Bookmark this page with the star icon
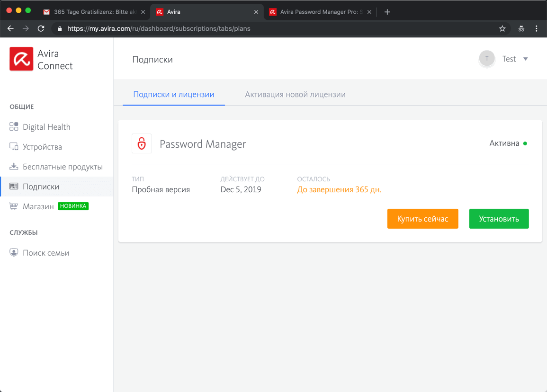The image size is (547, 392). click(x=502, y=28)
